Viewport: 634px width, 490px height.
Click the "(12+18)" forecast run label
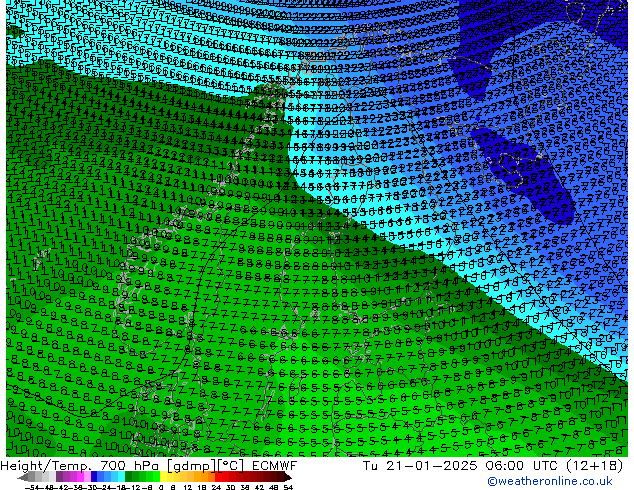pos(594,466)
